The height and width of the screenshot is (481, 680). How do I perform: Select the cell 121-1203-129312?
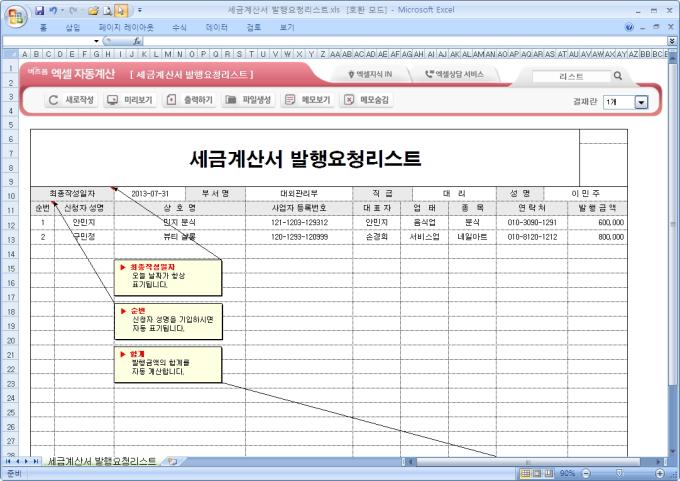pos(299,223)
